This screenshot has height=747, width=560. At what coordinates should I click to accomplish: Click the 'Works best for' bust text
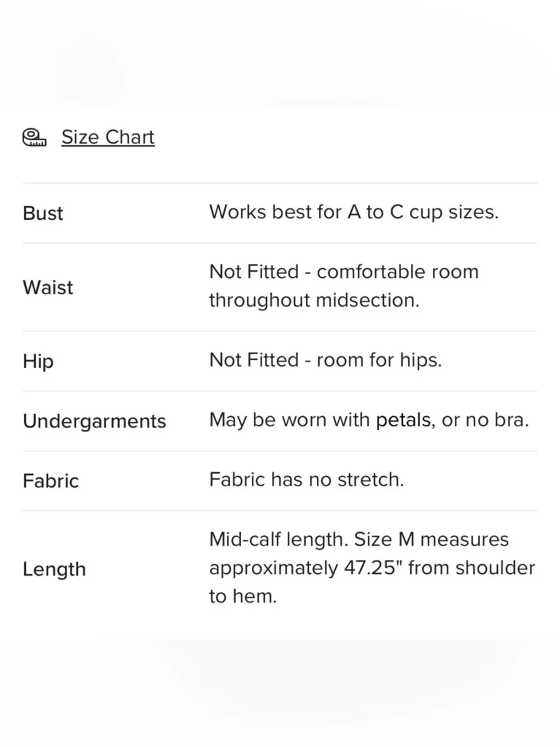point(275,212)
